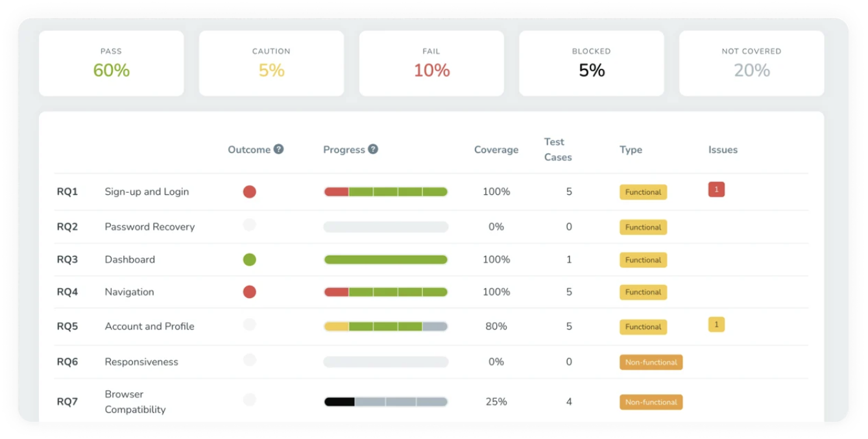Open the Browser Compatibility requirement
The image size is (868, 439).
135,401
